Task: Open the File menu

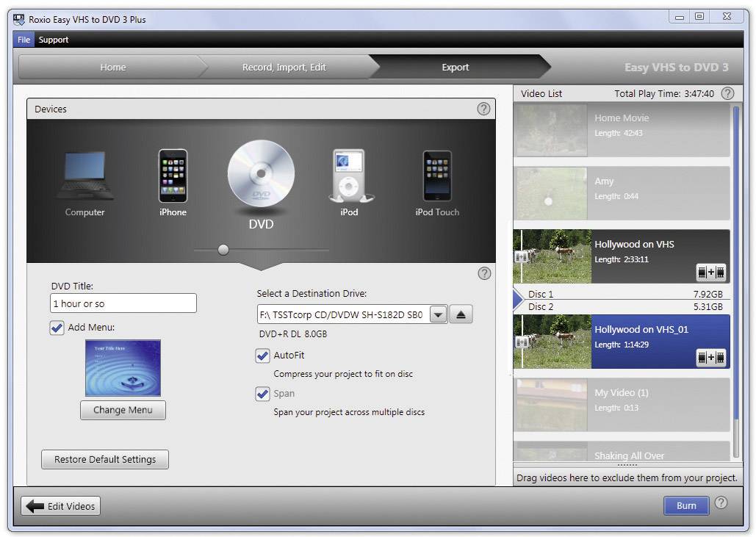Action: click(x=23, y=40)
